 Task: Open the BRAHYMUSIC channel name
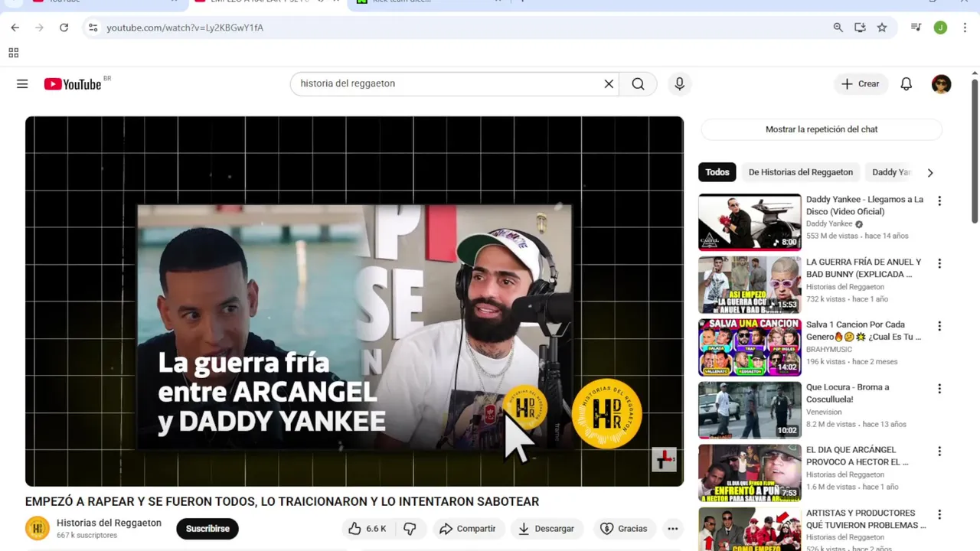coord(829,350)
